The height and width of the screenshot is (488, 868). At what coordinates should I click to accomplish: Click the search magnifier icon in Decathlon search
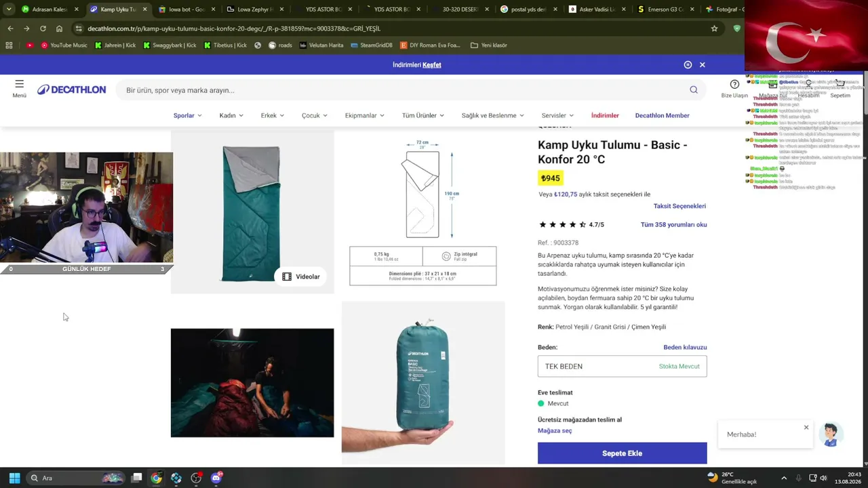[x=694, y=90]
